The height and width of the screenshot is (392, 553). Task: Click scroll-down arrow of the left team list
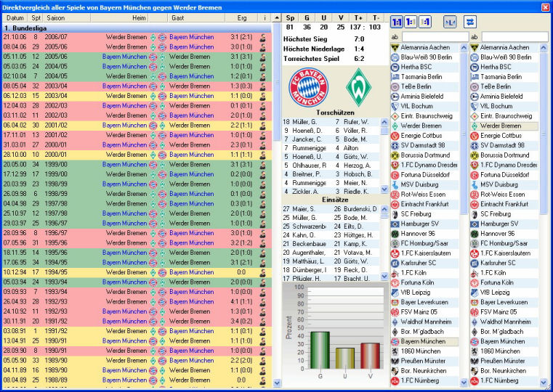click(x=464, y=382)
